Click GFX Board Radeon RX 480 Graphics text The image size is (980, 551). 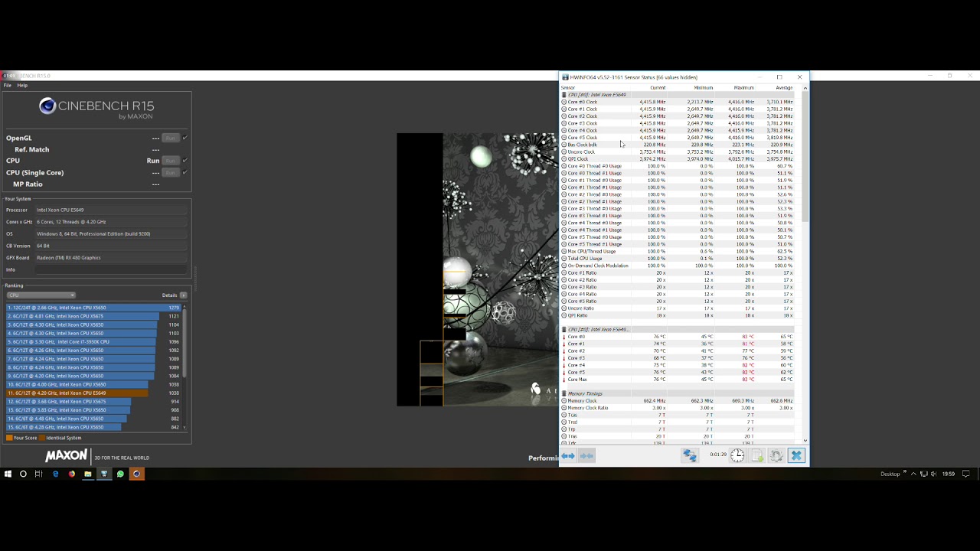[69, 258]
